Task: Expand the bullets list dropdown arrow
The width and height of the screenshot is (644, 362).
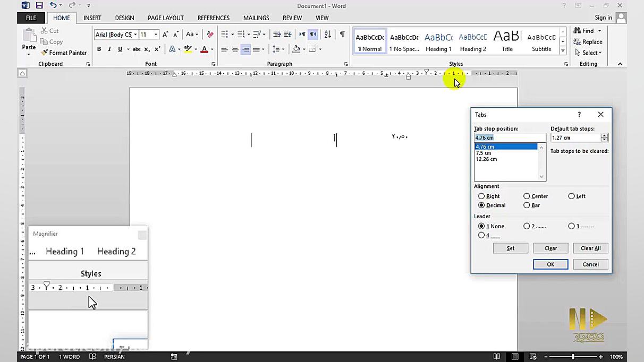Action: (232, 35)
